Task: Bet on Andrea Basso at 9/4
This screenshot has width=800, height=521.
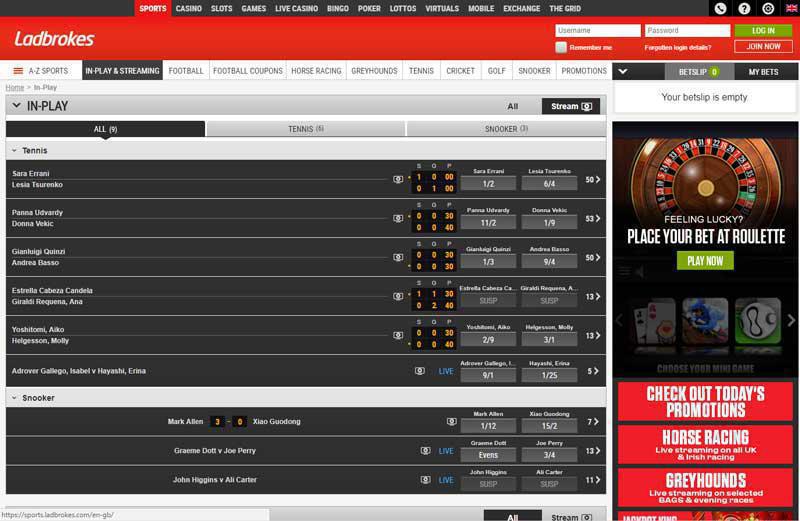Action: (x=549, y=262)
